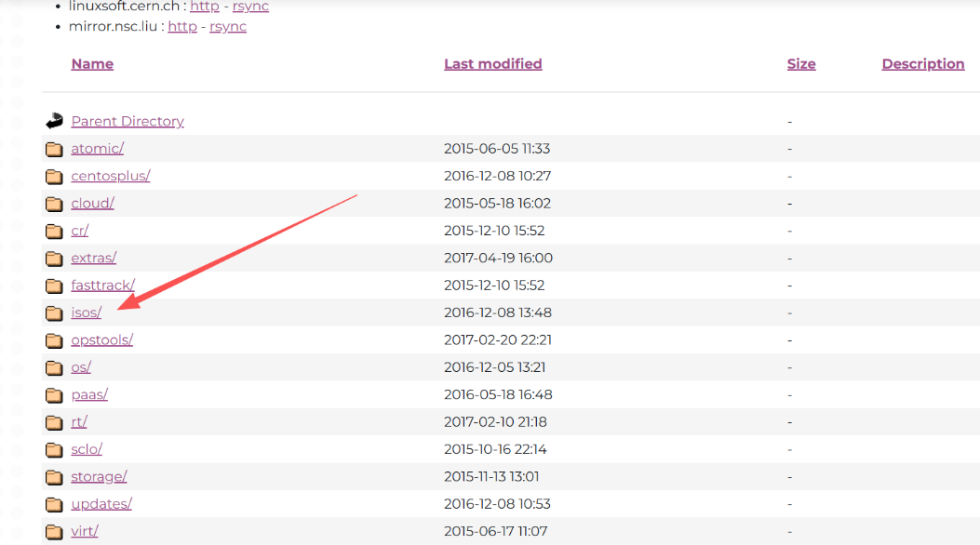Select the date 2015-05-18 16:02 for cloud/

coord(498,204)
